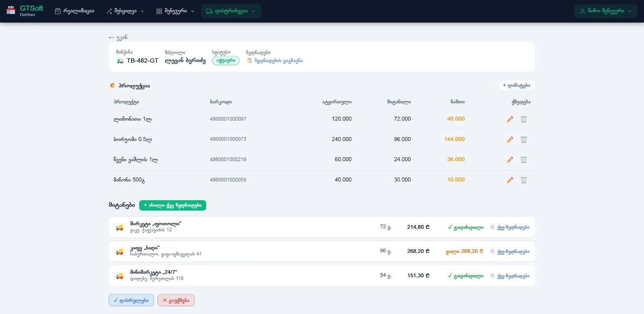Click the box icon beside პროდუქცია heading

click(x=113, y=86)
